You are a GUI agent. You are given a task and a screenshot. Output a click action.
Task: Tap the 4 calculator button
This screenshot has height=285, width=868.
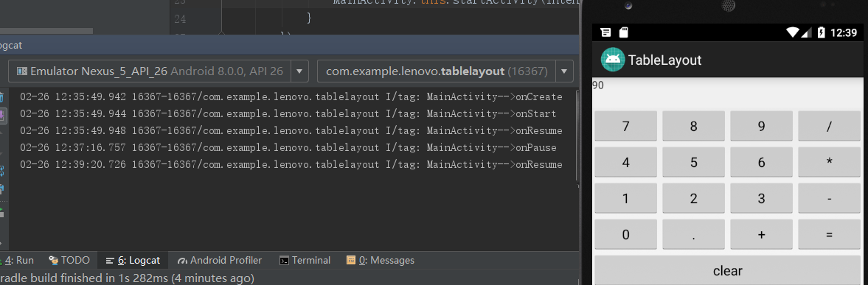tap(625, 162)
